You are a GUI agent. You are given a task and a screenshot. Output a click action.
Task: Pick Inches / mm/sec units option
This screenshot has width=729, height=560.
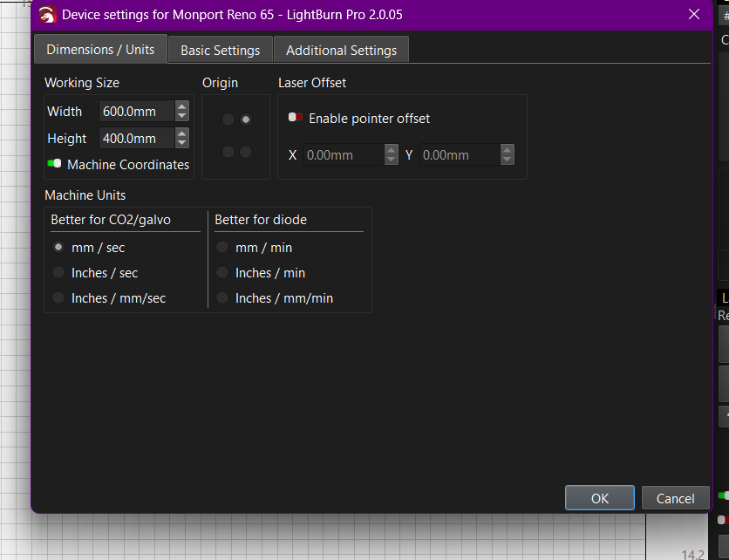point(58,298)
